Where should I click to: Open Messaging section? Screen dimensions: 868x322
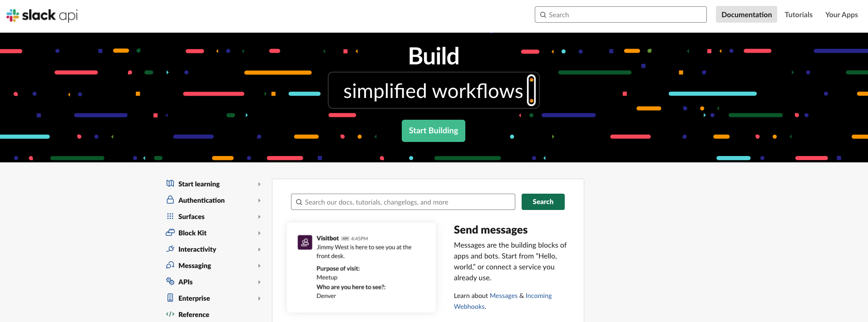[195, 266]
